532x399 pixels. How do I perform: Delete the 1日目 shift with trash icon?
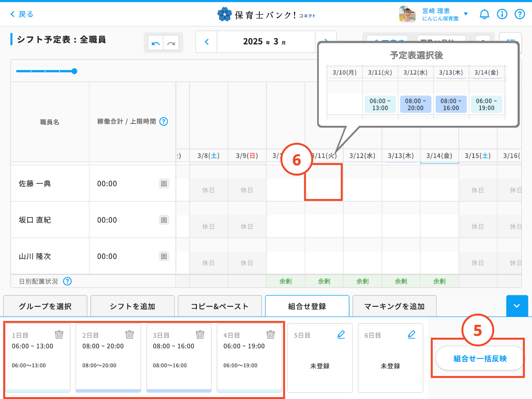(x=59, y=334)
